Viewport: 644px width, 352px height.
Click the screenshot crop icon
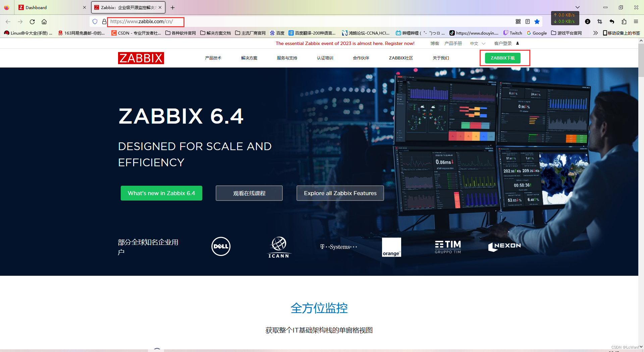pos(600,21)
